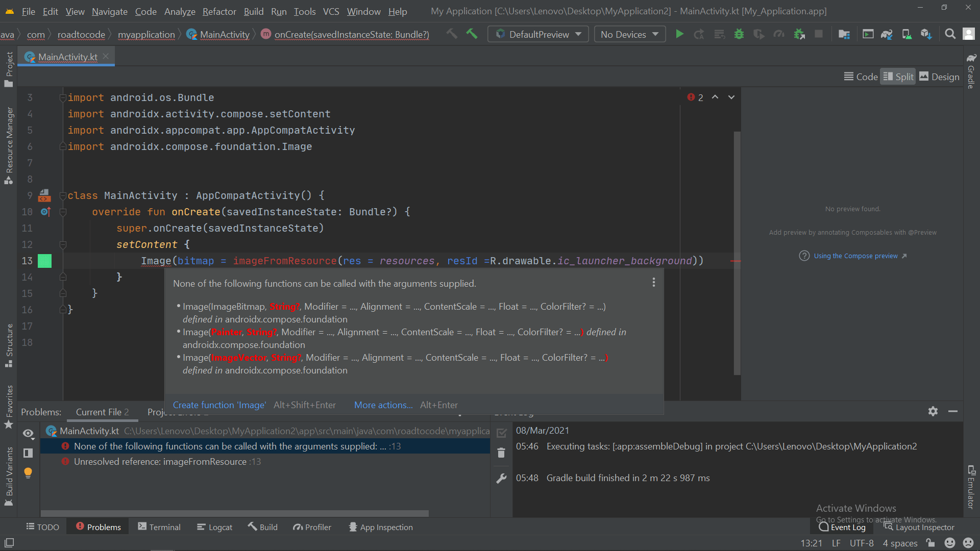Click the lightbulb quick-fix icon in Problems panel

coord(28,472)
